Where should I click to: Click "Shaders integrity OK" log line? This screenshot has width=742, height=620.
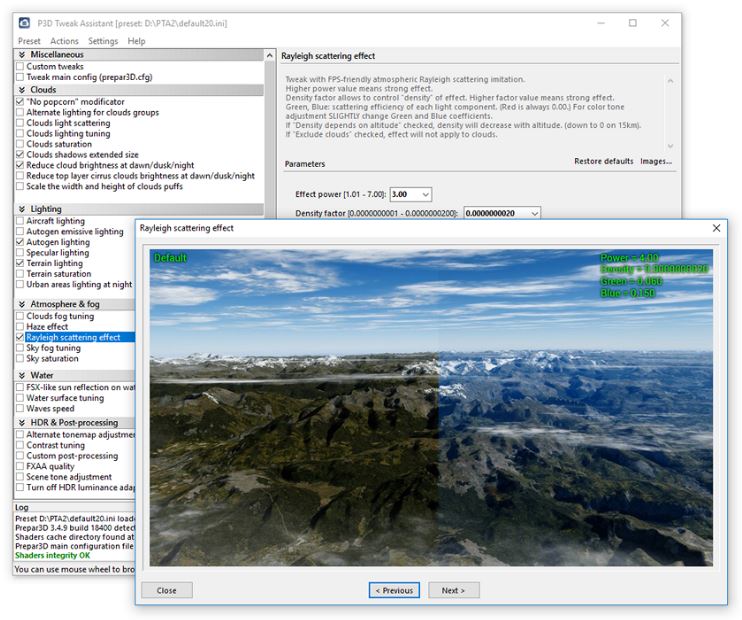53,556
